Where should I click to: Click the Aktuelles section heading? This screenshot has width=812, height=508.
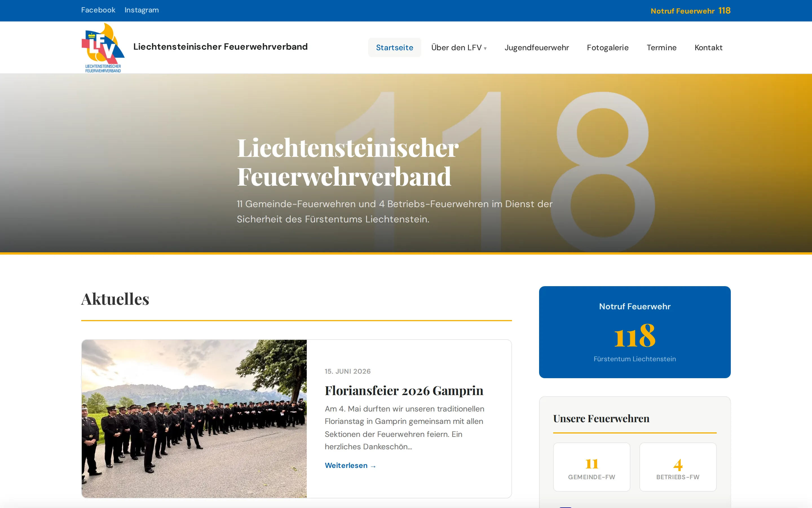(x=115, y=299)
